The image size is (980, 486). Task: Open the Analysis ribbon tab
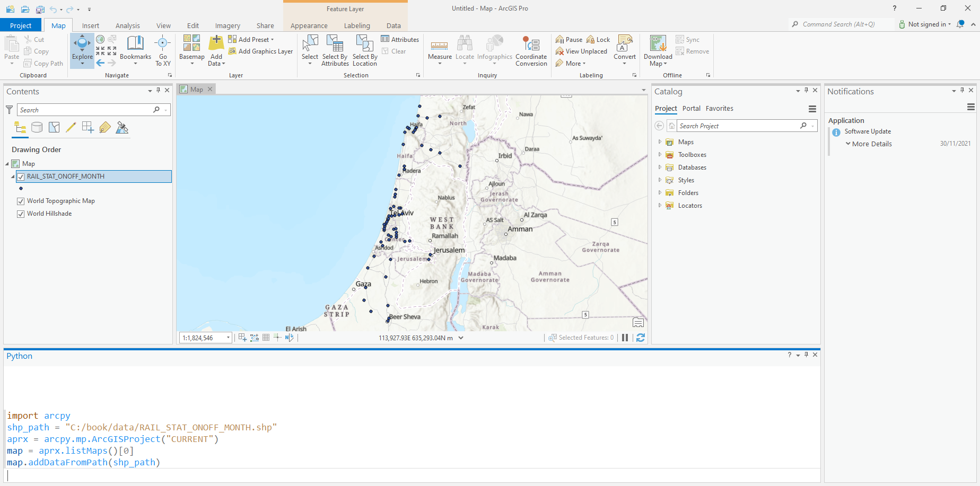pyautogui.click(x=127, y=25)
